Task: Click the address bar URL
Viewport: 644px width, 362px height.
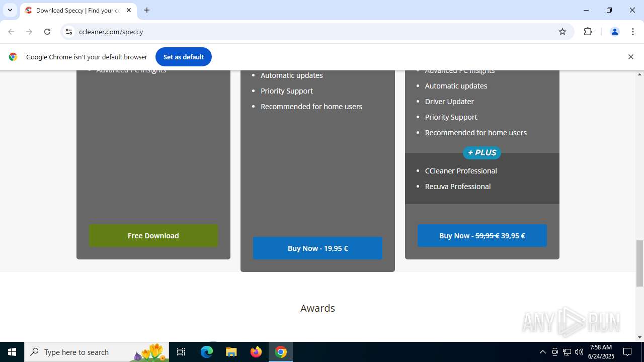Action: click(x=111, y=32)
